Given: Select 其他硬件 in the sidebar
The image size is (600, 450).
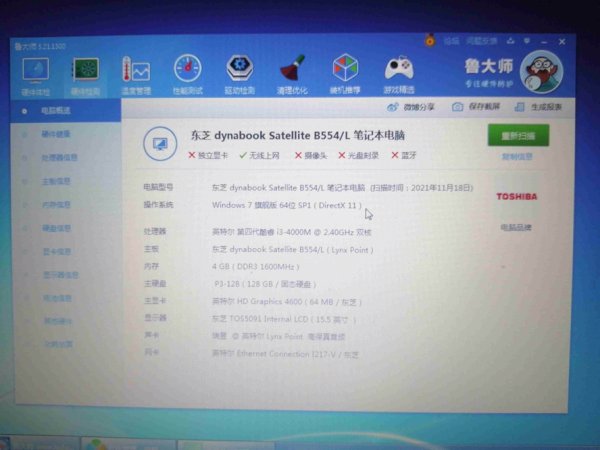Looking at the screenshot, I should 58,321.
